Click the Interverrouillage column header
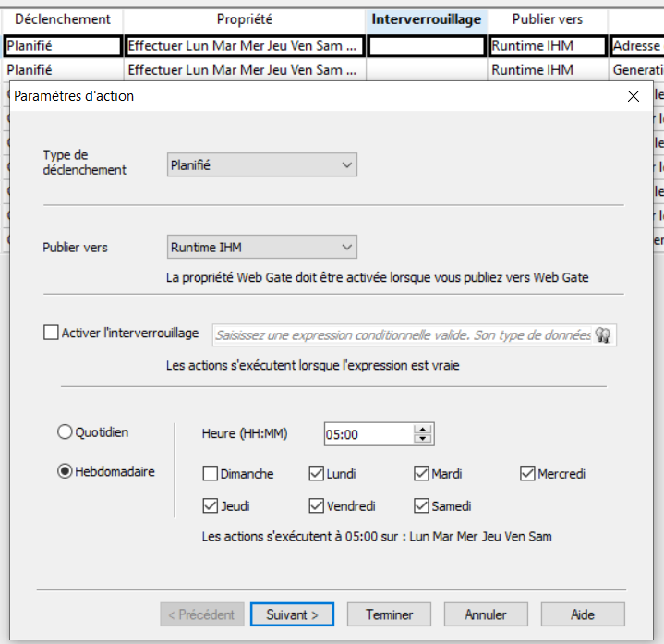The image size is (664, 644). (x=426, y=19)
